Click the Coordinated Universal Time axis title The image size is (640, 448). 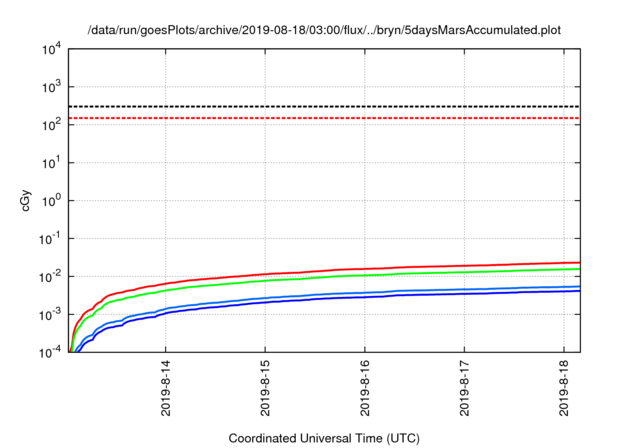pyautogui.click(x=324, y=439)
